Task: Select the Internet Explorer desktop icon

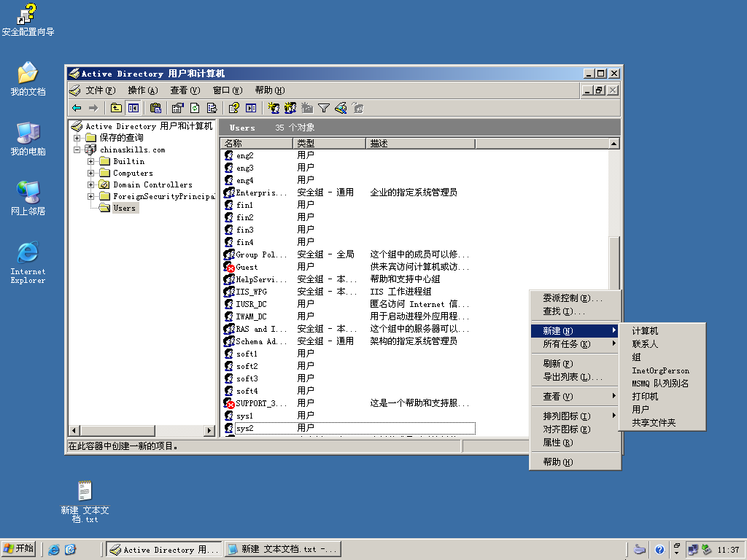Action: [28, 262]
